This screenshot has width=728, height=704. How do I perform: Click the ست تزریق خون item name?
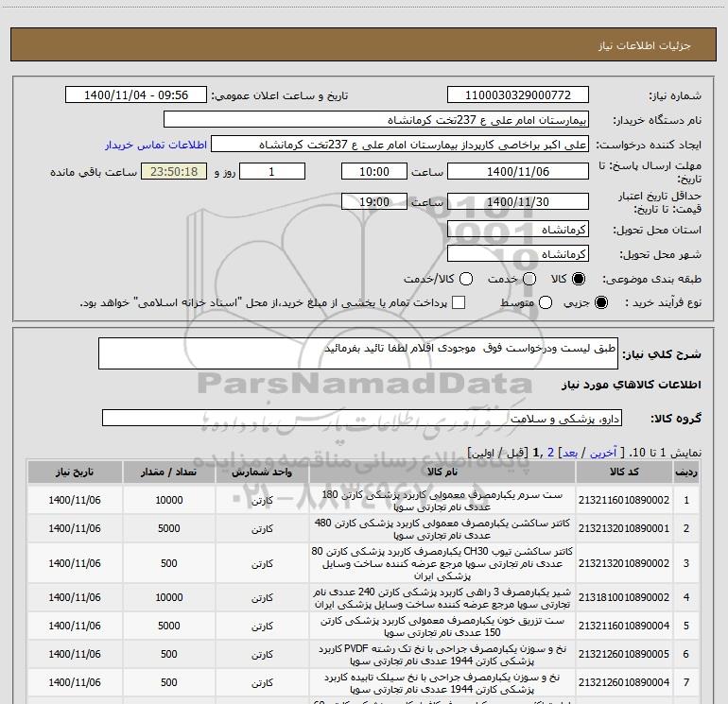pos(442,626)
